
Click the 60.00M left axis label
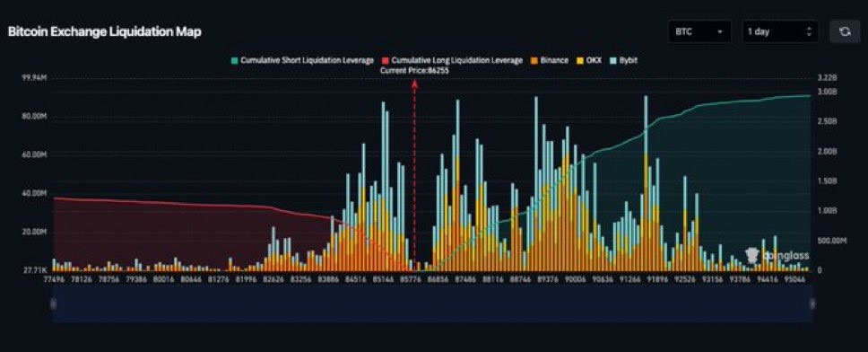34,155
